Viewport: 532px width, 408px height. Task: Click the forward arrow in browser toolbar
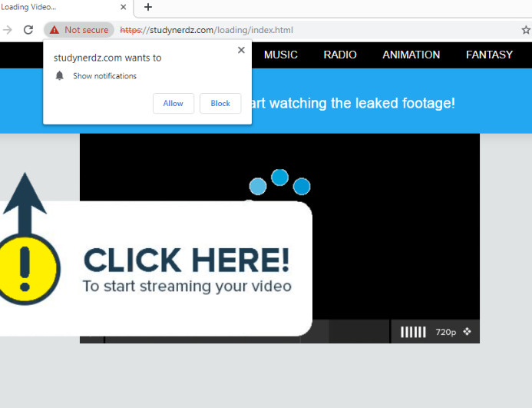pos(8,30)
